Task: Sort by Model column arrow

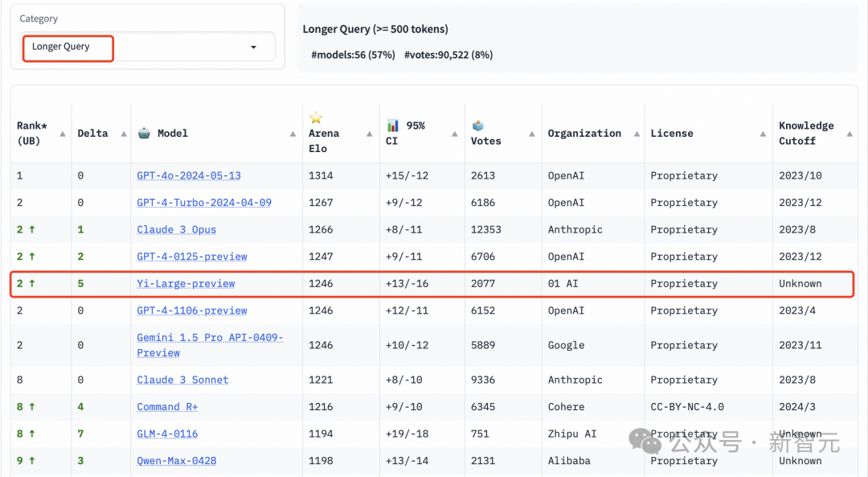Action: (293, 134)
